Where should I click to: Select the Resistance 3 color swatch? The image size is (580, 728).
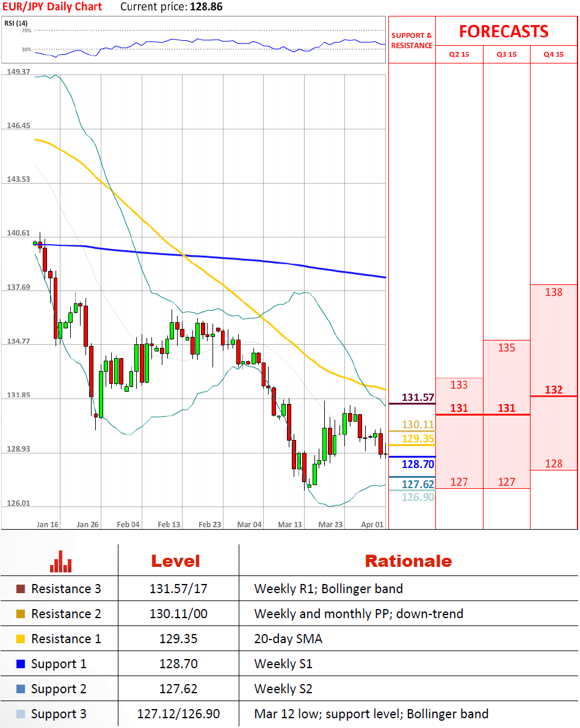tap(20, 589)
